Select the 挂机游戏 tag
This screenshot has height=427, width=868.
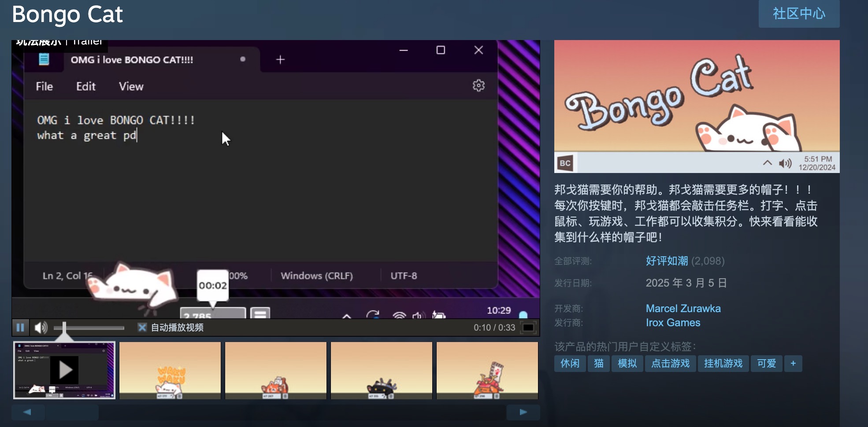(x=723, y=364)
